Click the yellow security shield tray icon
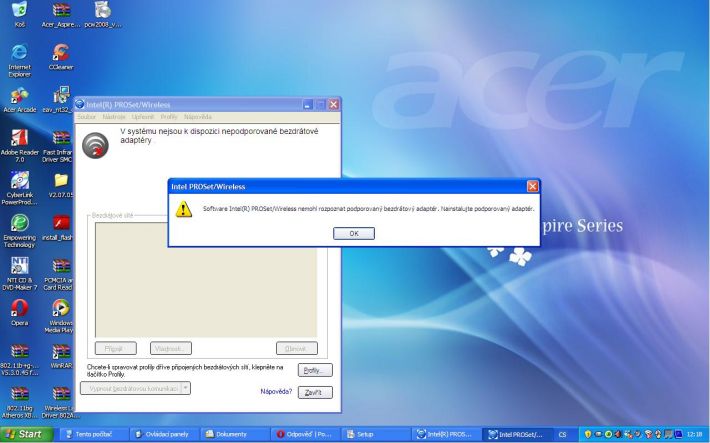The height and width of the screenshot is (443, 710). [587, 434]
